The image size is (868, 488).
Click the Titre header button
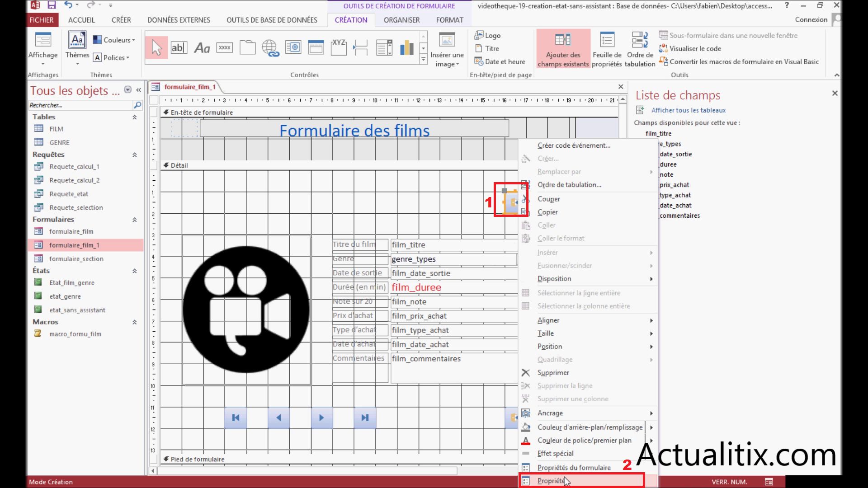(x=487, y=48)
